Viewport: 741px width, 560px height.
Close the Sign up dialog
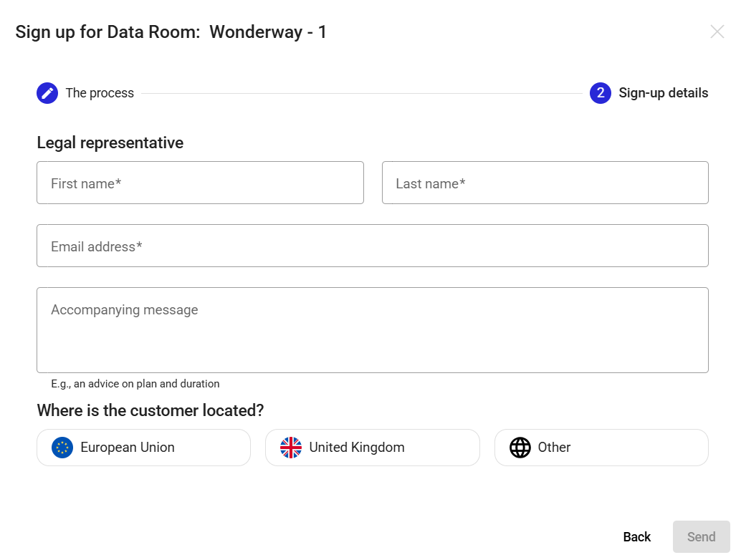[717, 32]
